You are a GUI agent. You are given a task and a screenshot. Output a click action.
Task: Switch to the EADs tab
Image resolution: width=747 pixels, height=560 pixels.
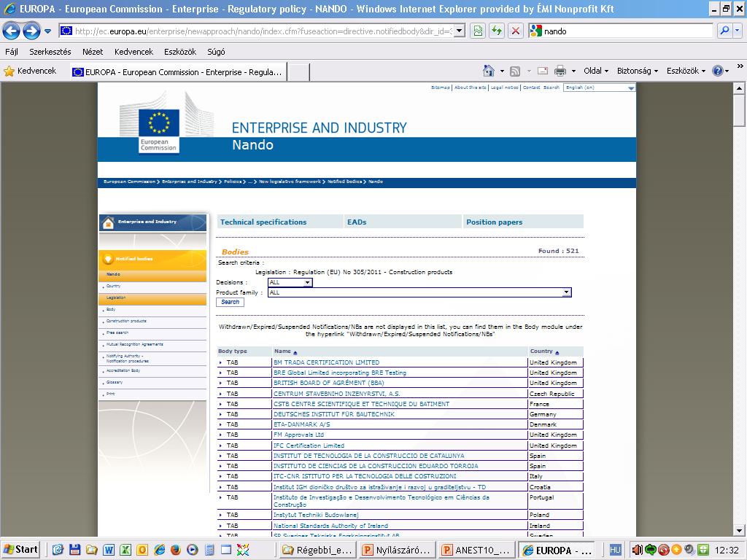(403, 222)
